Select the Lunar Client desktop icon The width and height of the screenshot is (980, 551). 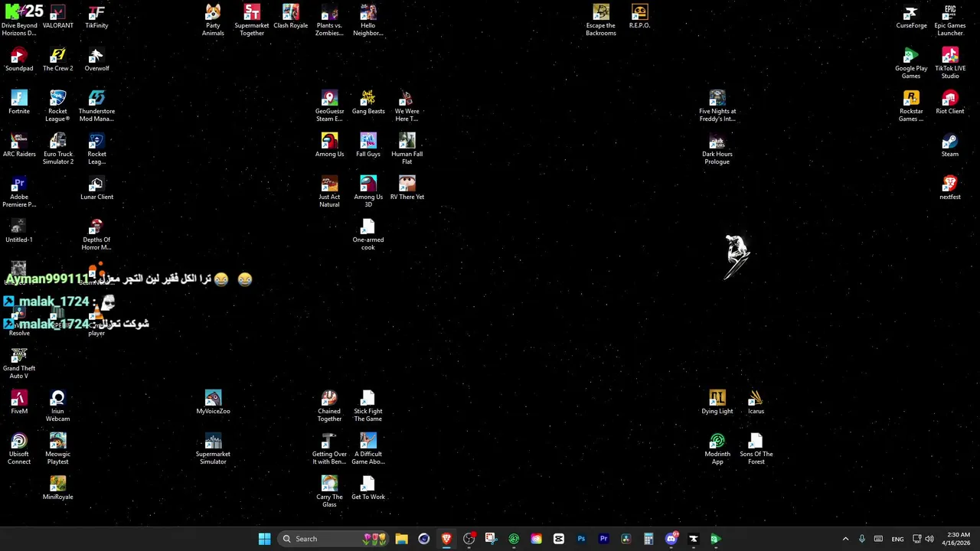(x=96, y=188)
